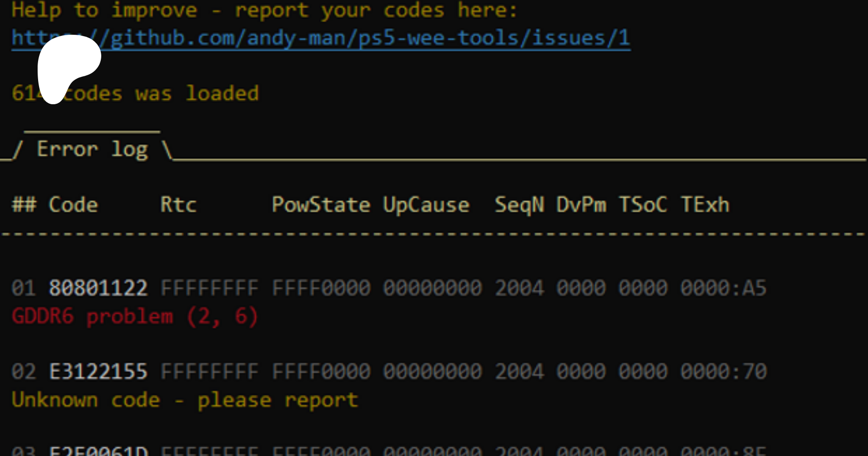The image size is (868, 456).
Task: Click error code E3122155
Action: [x=98, y=372]
